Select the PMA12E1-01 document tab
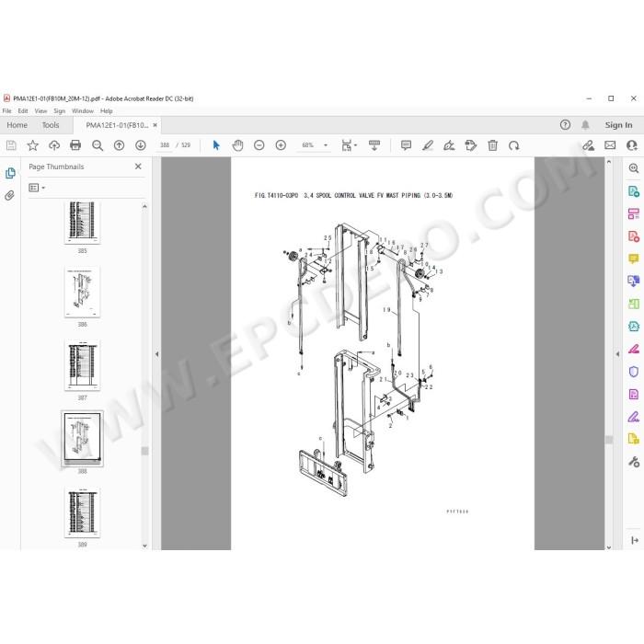This screenshot has height=644, width=644. click(x=117, y=125)
